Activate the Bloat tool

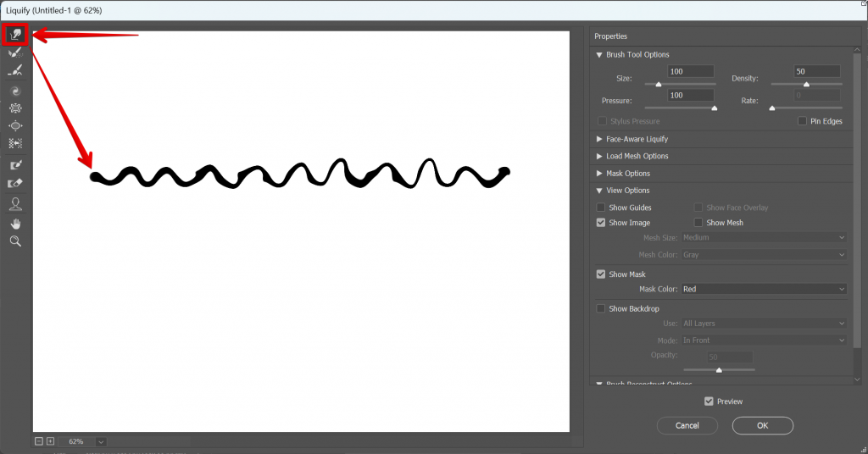(15, 126)
